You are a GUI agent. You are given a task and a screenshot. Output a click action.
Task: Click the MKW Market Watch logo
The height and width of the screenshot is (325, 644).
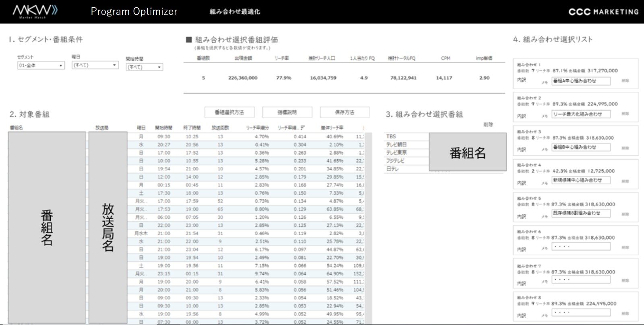35,11
